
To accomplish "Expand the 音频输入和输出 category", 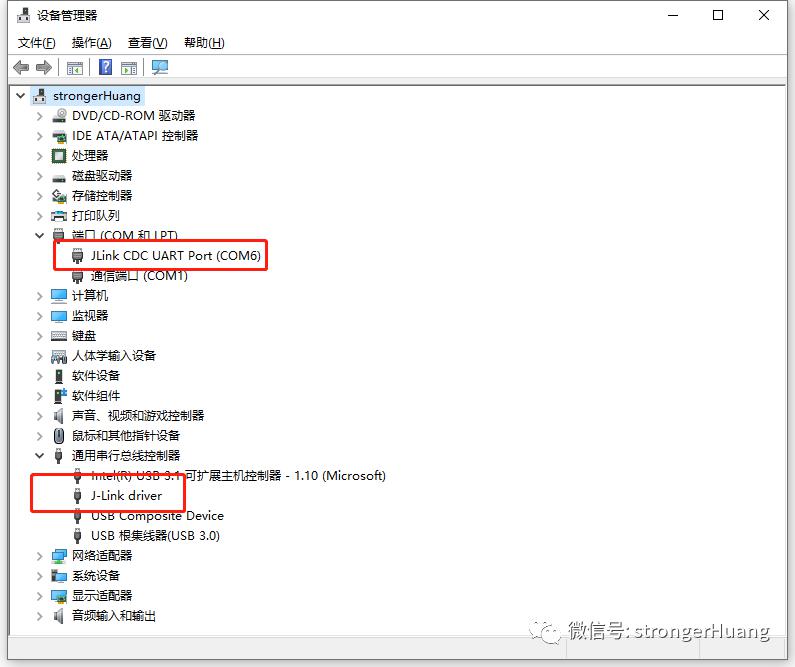I will (40, 616).
